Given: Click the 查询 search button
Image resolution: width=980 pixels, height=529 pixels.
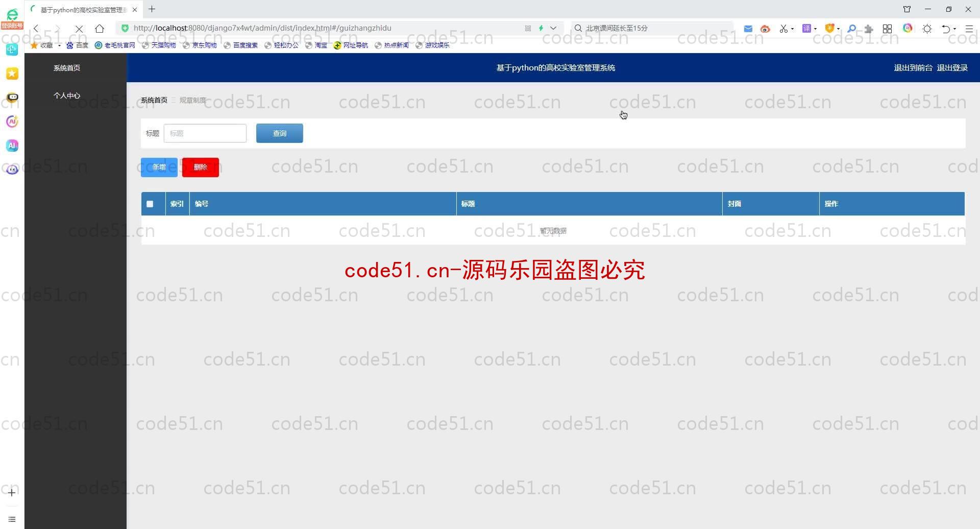Looking at the screenshot, I should (x=280, y=133).
